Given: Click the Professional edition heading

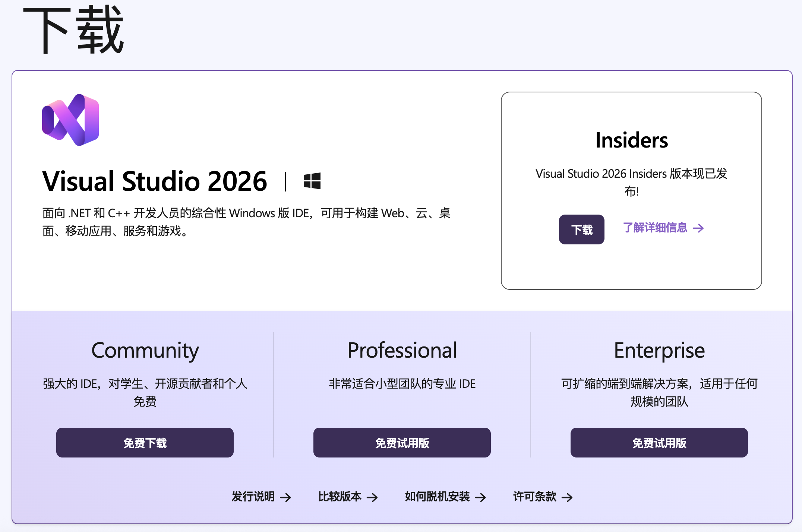Looking at the screenshot, I should (x=402, y=351).
